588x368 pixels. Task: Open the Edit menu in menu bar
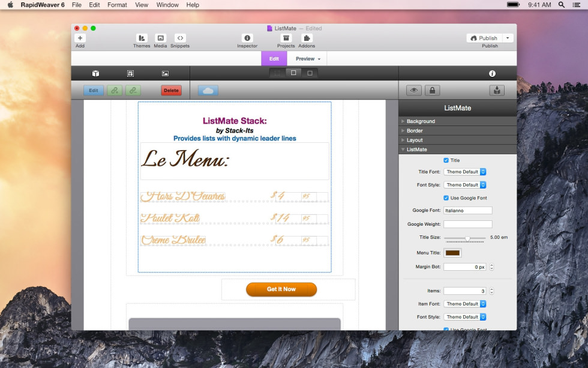coord(94,5)
